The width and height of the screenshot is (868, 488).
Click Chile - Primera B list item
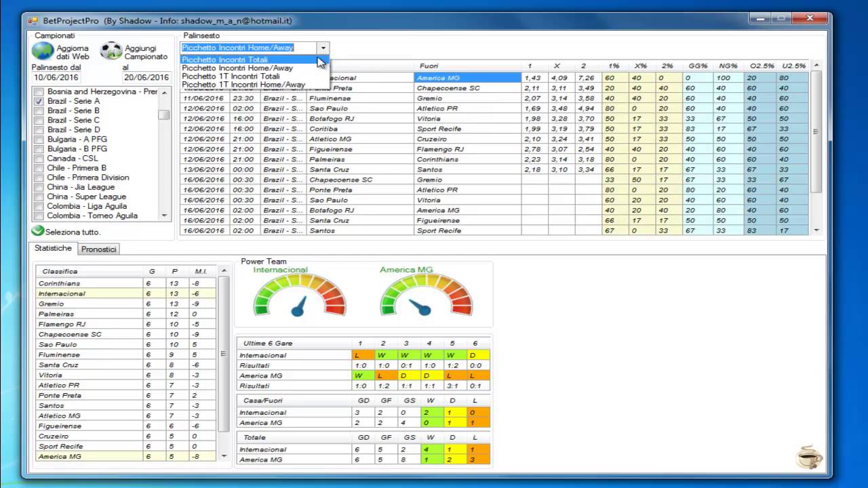(x=77, y=168)
